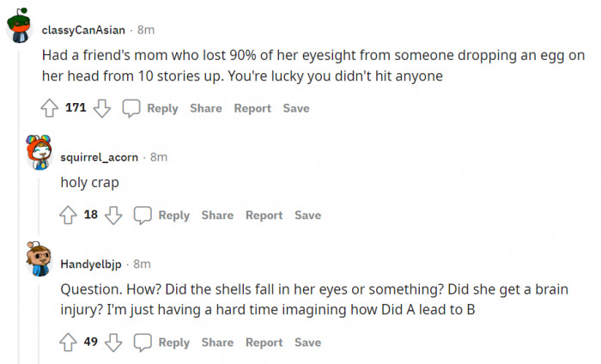
Task: Downvote classyCanAsian's comment
Action: (101, 108)
